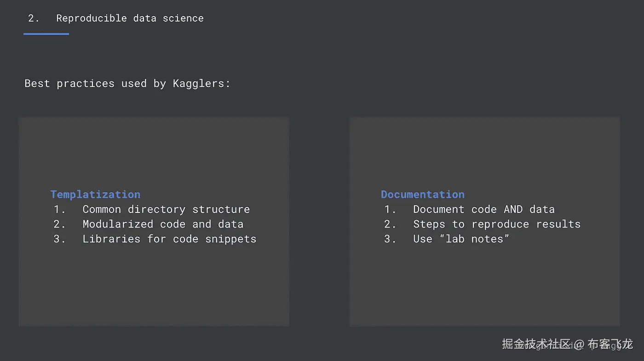
Task: Select the blue "Templatization" heading
Action: (95, 195)
